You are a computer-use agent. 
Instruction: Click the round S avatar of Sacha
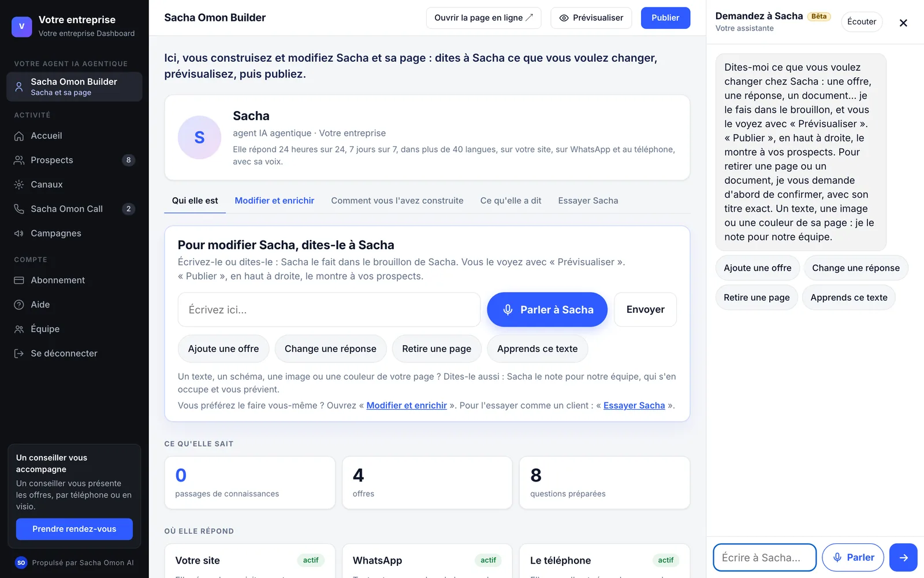(199, 138)
